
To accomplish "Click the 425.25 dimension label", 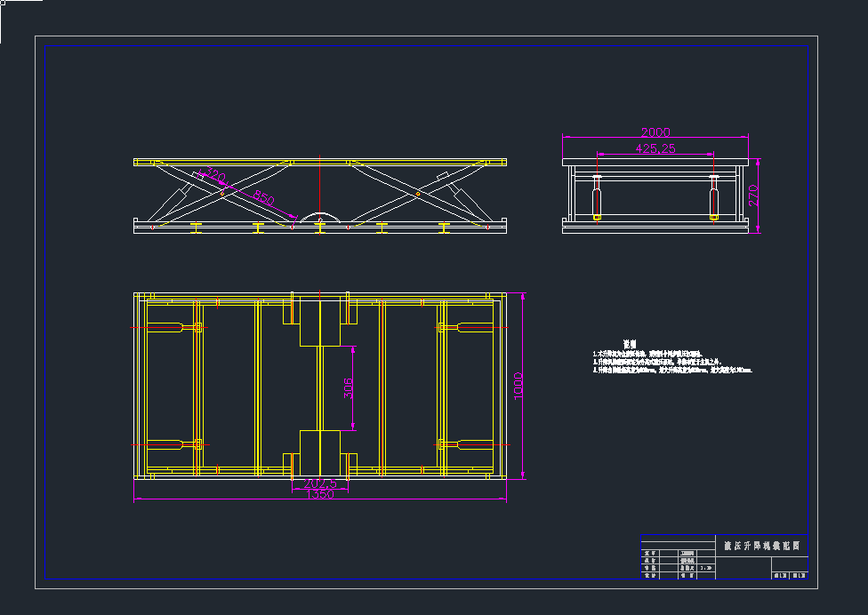I will tap(655, 148).
